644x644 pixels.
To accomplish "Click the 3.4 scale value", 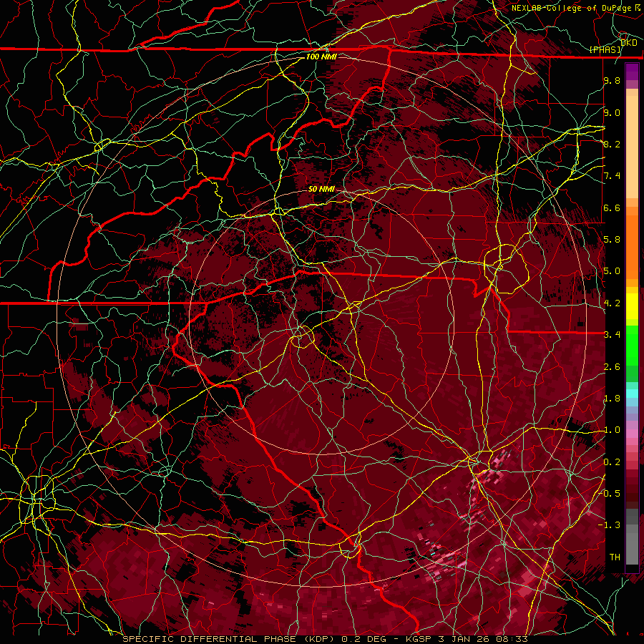I will click(612, 335).
